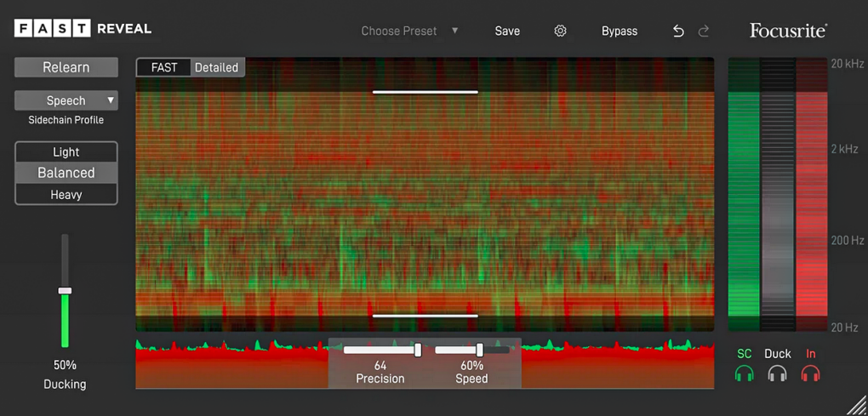Select the Balanced ducking mode

pos(66,173)
